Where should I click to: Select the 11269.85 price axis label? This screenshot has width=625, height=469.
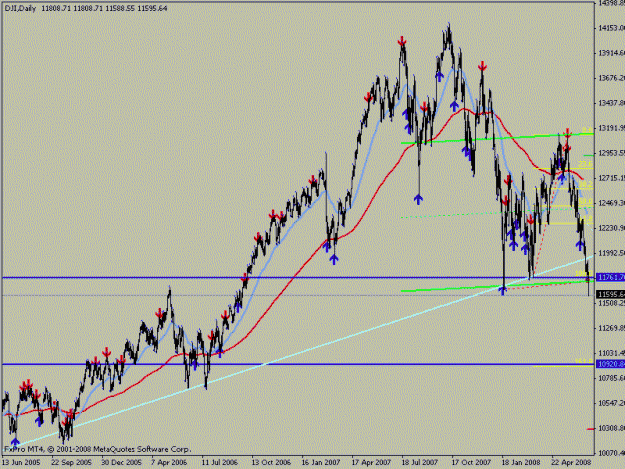pos(611,328)
